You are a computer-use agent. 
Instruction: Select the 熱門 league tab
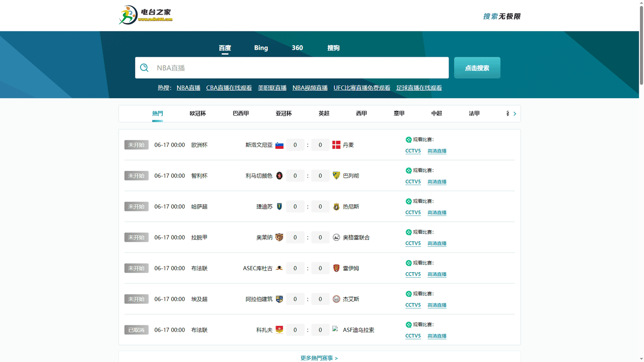157,114
